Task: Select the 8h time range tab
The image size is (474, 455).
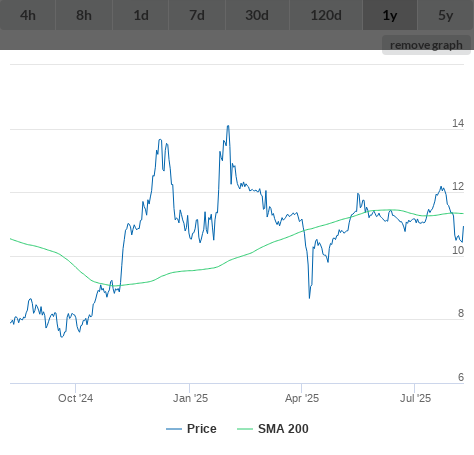Action: [84, 15]
